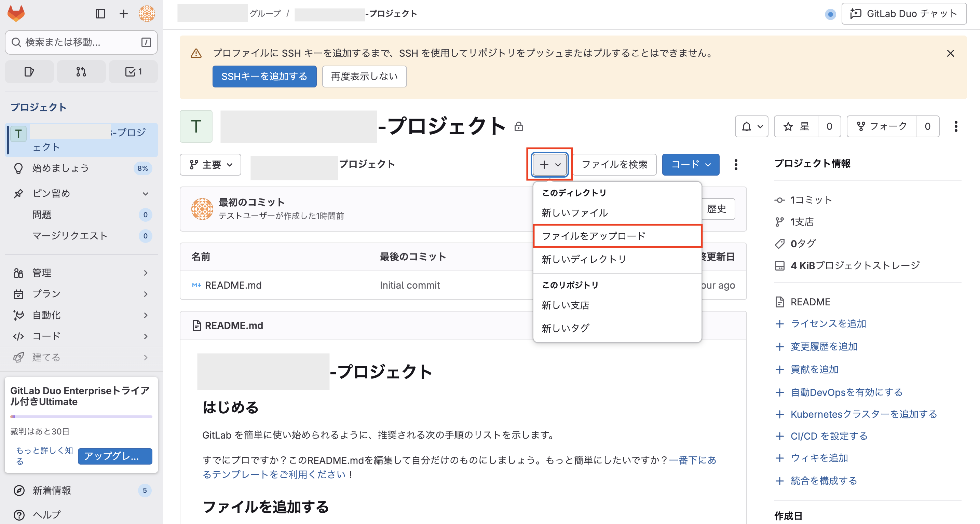Focus the 検索または移動 search field

point(81,42)
